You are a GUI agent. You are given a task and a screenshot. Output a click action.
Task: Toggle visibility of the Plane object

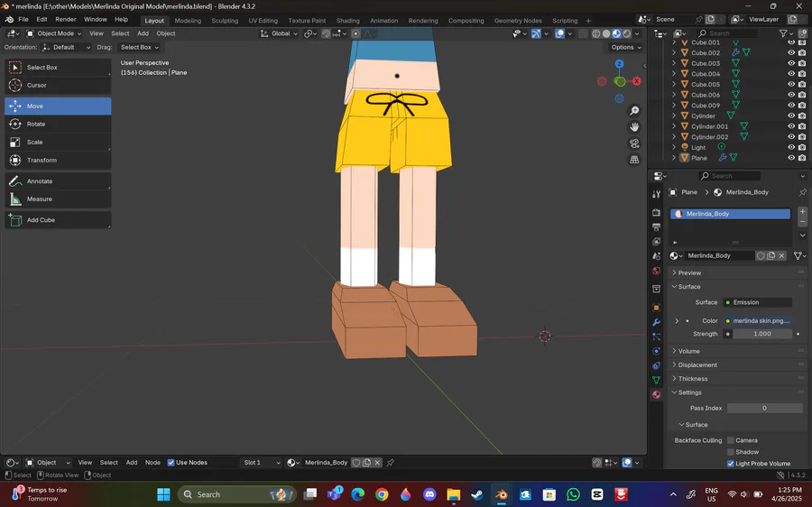pyautogui.click(x=790, y=158)
